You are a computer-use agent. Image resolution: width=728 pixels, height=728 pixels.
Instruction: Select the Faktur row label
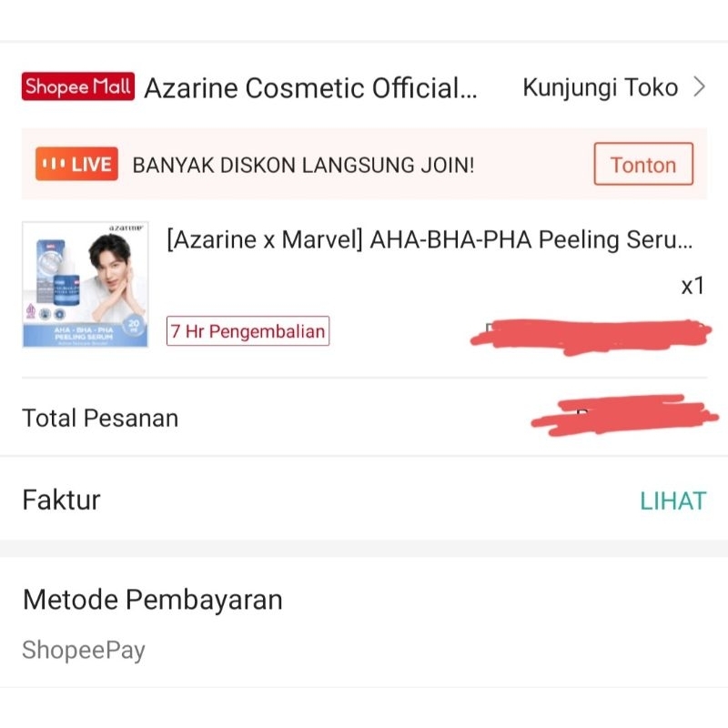point(61,500)
